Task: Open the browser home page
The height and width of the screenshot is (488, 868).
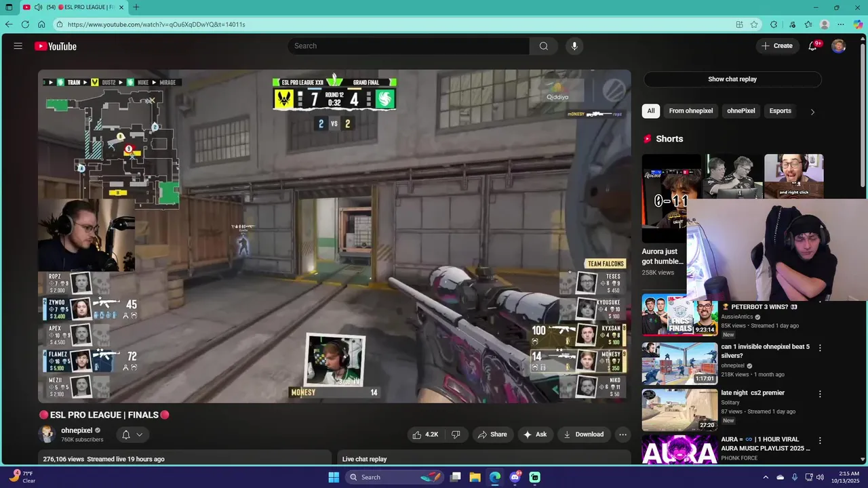Action: (41, 24)
